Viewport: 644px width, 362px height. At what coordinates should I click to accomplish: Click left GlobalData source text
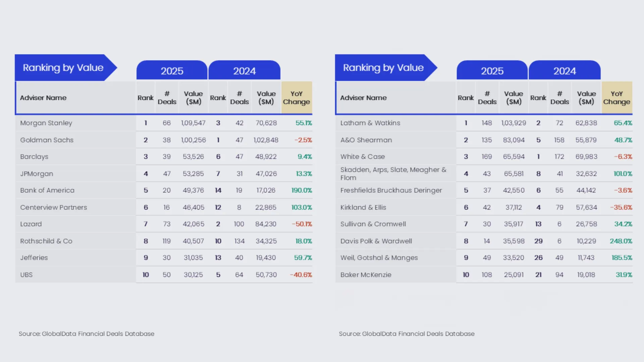pos(87,334)
